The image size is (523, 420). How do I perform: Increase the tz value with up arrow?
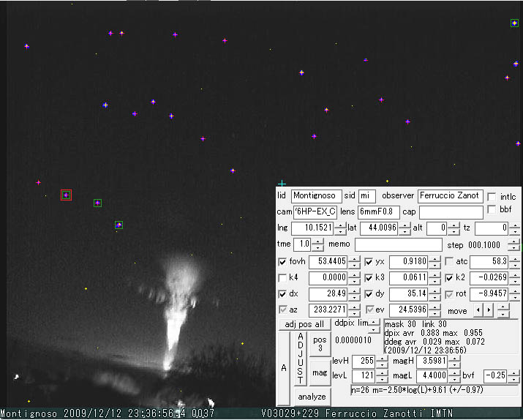tap(514, 225)
